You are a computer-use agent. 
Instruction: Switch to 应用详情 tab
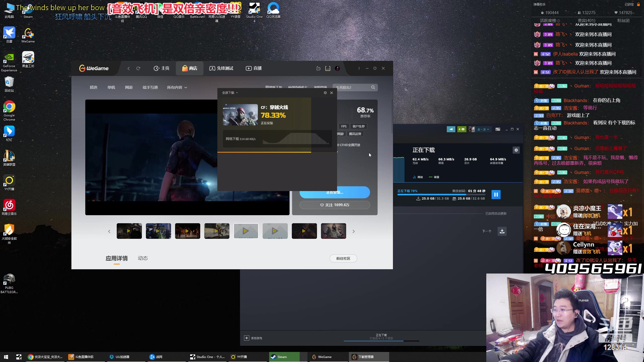[x=117, y=258]
